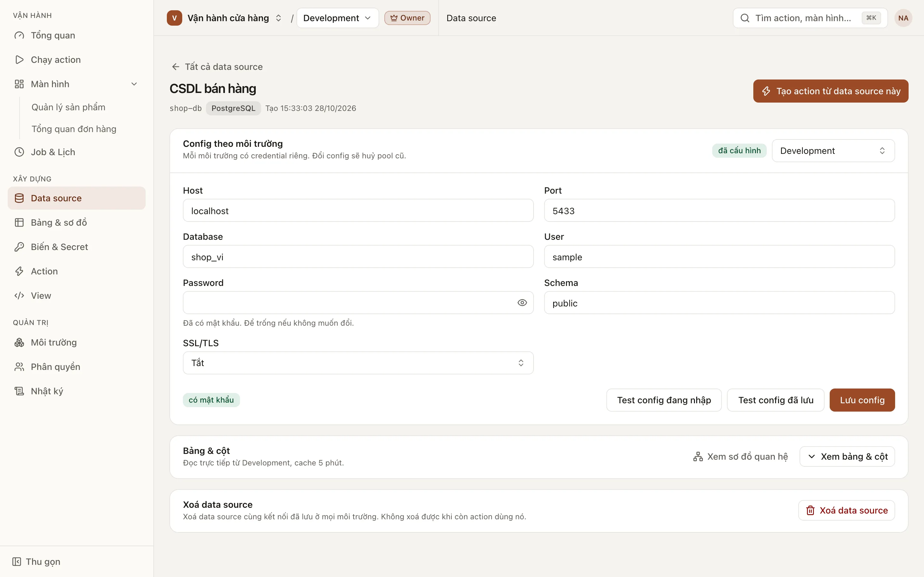This screenshot has width=924, height=577.
Task: Click the Chạy action play icon
Action: point(19,60)
